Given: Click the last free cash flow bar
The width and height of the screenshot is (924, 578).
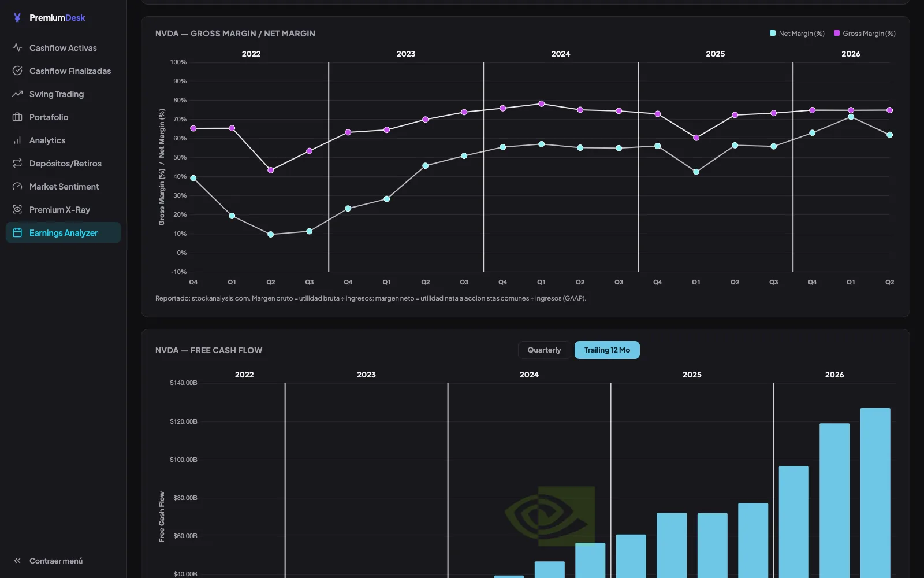Looking at the screenshot, I should tap(875, 493).
